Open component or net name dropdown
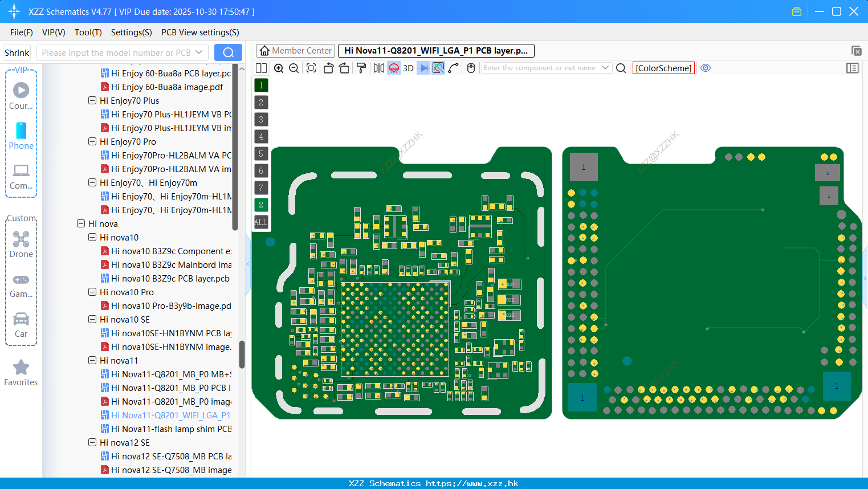 605,68
